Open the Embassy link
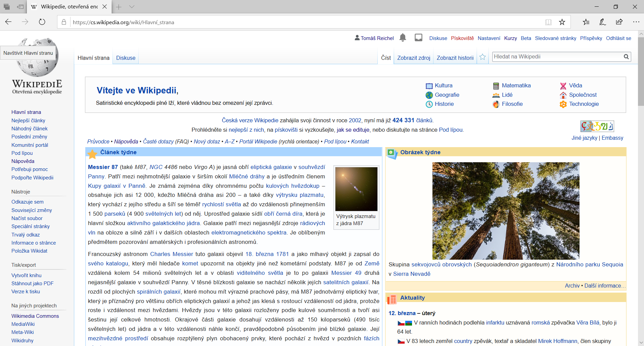Viewport: 644px width, 346px height. [x=612, y=138]
